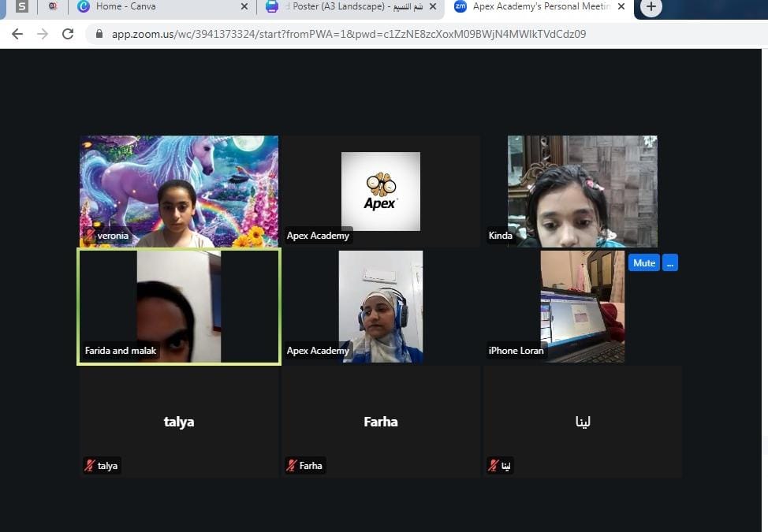Close the Poster (A3 Landscape) tab

pos(432,7)
